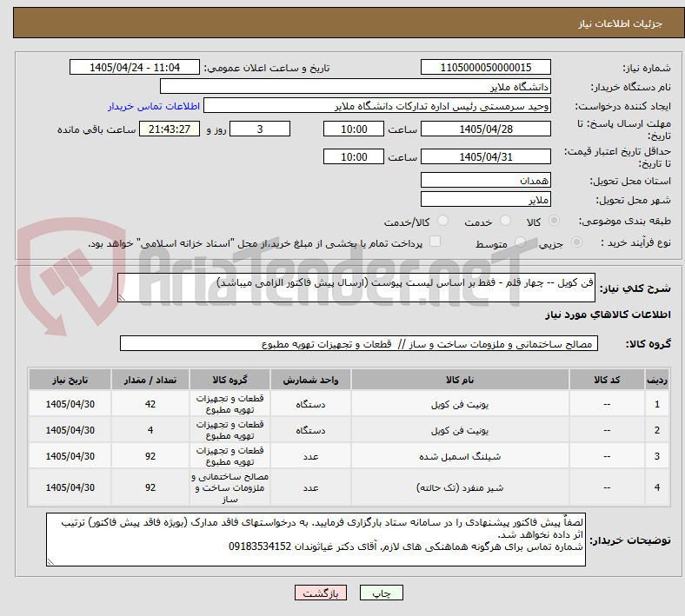Click the گروه کالا field
The height and width of the screenshot is (616, 685).
point(359,344)
